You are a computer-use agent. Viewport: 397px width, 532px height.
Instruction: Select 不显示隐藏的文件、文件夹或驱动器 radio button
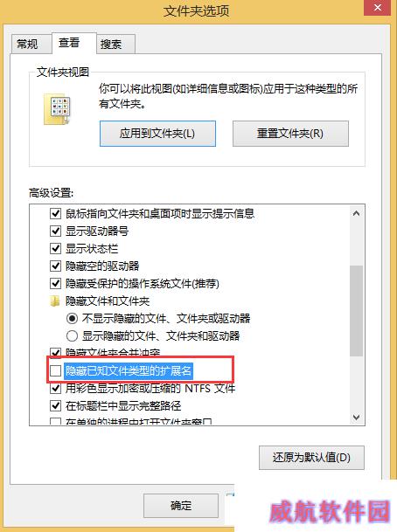[72, 318]
